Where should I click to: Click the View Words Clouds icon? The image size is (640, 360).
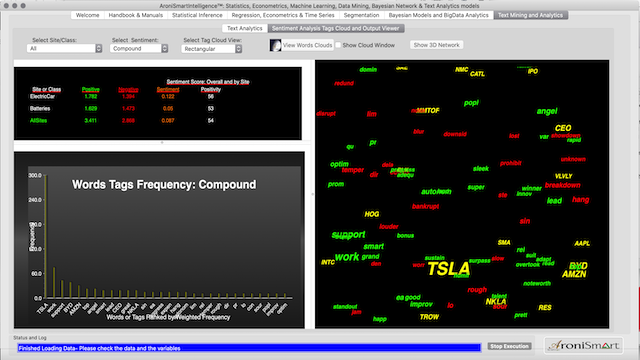[276, 45]
